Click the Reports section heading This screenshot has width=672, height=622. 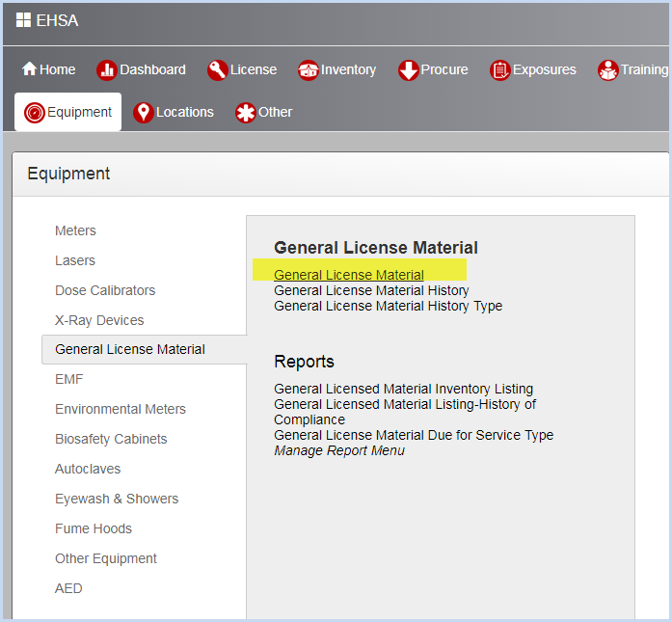click(x=304, y=362)
